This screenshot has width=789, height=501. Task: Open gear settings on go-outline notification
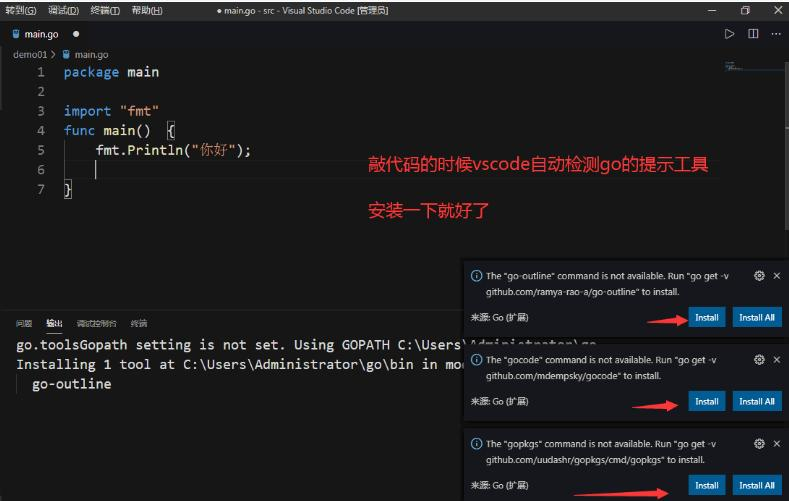[x=759, y=276]
